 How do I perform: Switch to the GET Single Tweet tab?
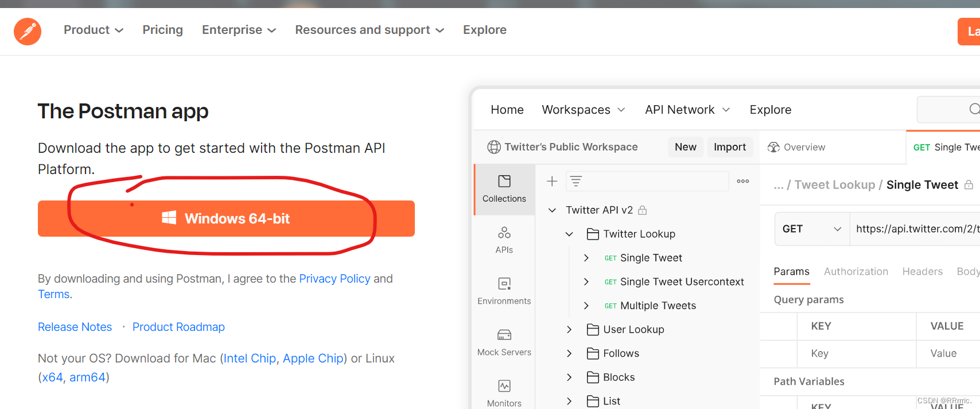[x=943, y=147]
